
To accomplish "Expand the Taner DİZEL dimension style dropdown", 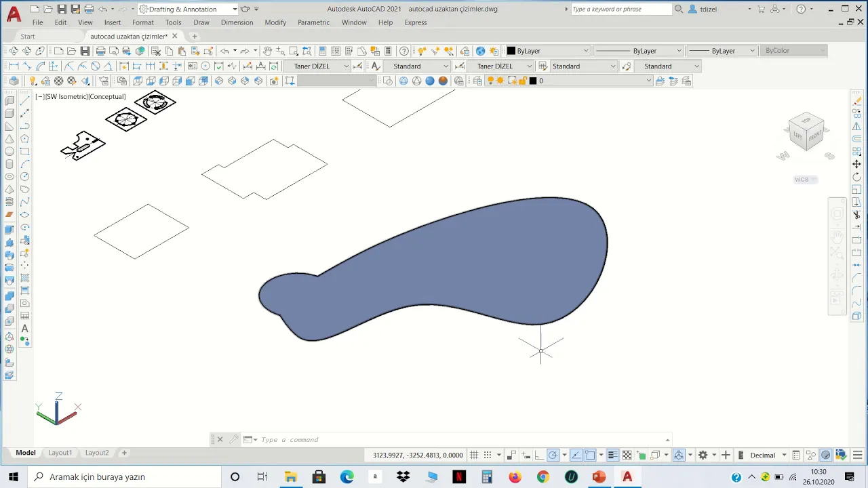I will click(x=346, y=66).
